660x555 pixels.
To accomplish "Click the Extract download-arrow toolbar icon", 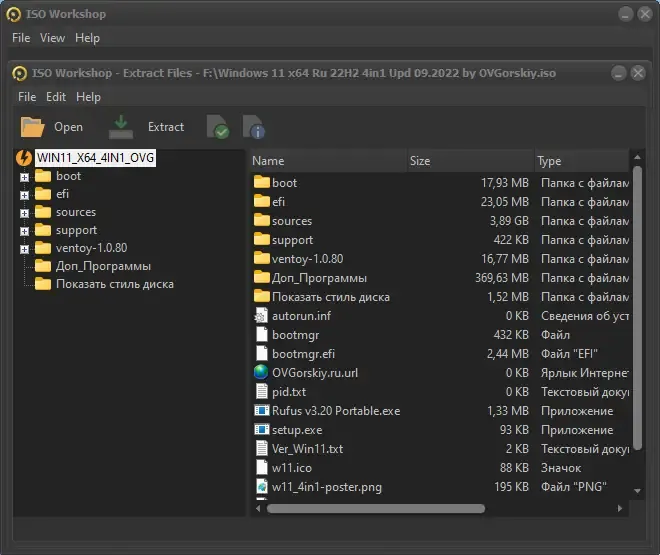I will pyautogui.click(x=121, y=127).
